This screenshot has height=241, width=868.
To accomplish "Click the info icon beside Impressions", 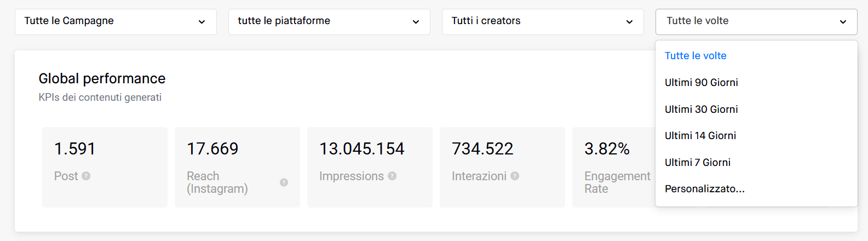I will point(392,176).
